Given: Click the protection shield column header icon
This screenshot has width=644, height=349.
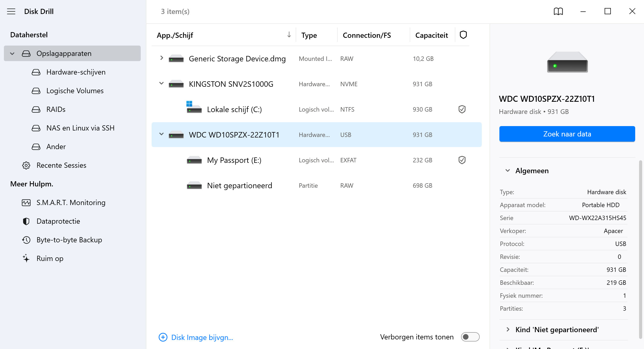Looking at the screenshot, I should pyautogui.click(x=463, y=35).
